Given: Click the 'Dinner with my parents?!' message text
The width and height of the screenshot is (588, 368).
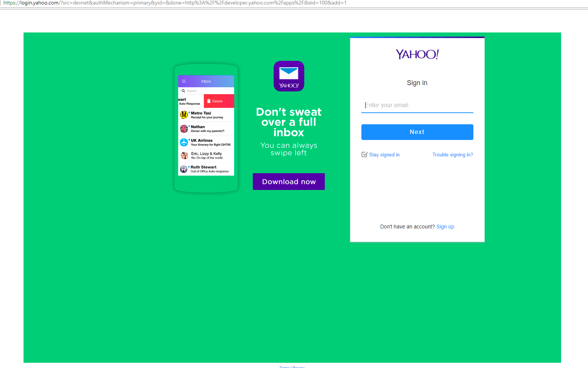Looking at the screenshot, I should pyautogui.click(x=208, y=131).
